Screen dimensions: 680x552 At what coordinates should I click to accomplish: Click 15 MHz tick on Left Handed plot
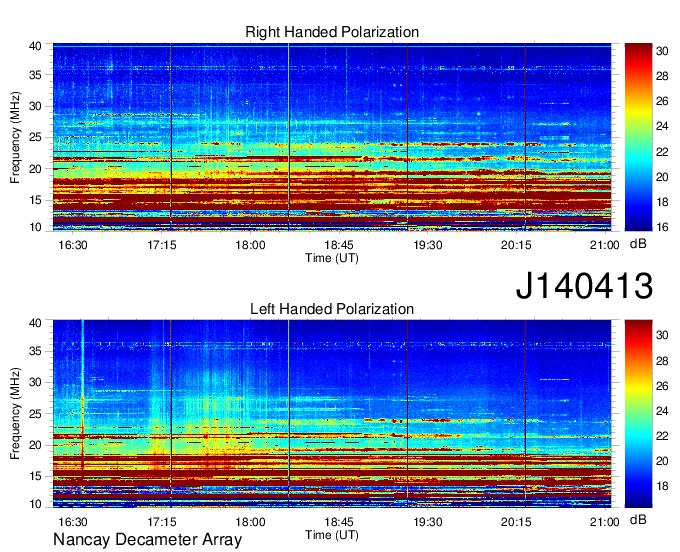(x=35, y=477)
